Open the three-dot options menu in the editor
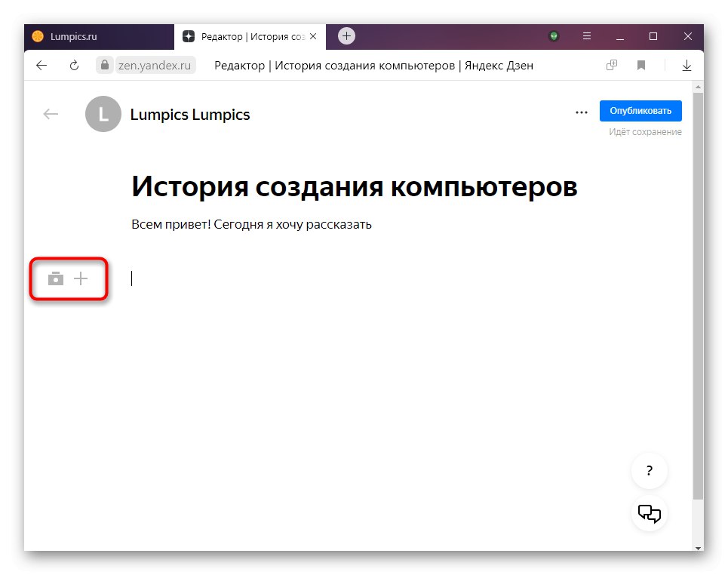Screen dimensions: 728x575 (x=581, y=112)
